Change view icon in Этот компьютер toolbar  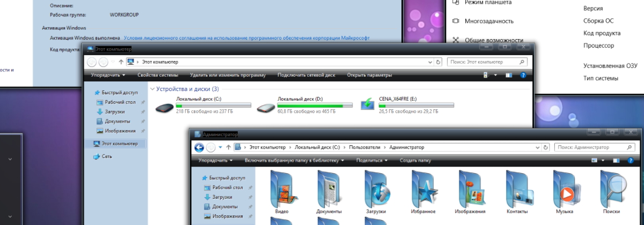[x=487, y=76]
